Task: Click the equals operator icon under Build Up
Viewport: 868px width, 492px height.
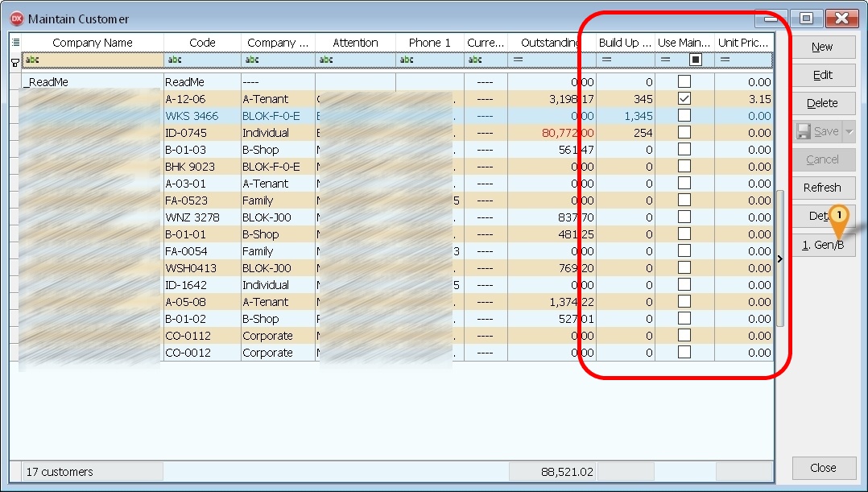Action: (607, 60)
